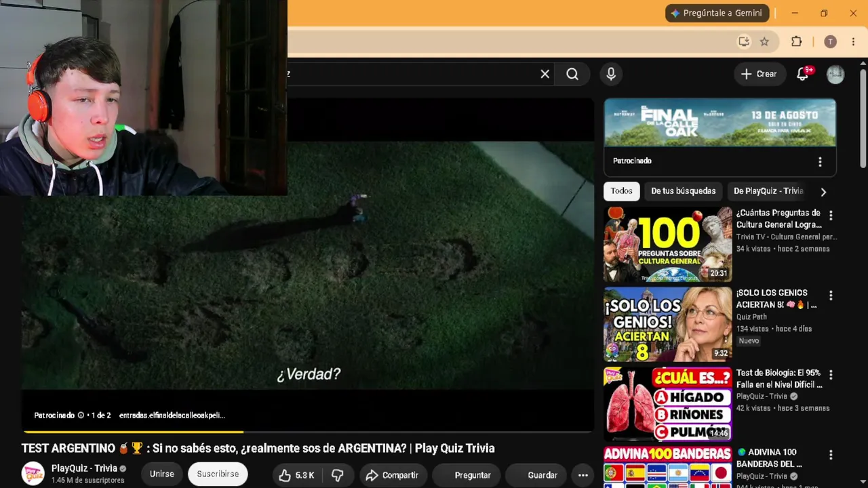Image resolution: width=868 pixels, height=488 pixels.
Task: Open the Chrome three-dot menu
Action: 853,42
